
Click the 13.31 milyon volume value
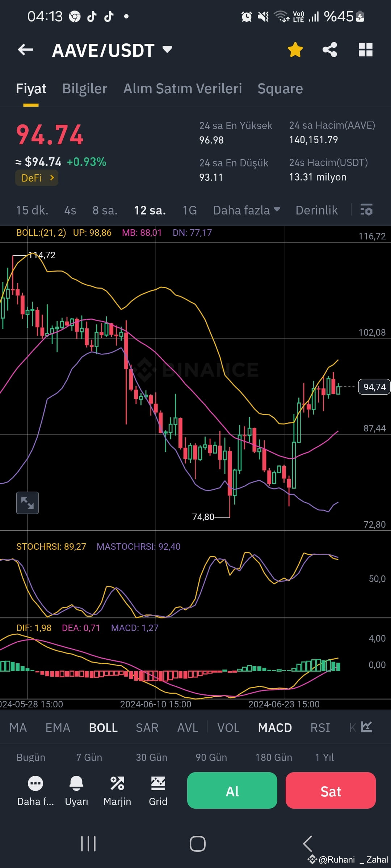point(318,177)
